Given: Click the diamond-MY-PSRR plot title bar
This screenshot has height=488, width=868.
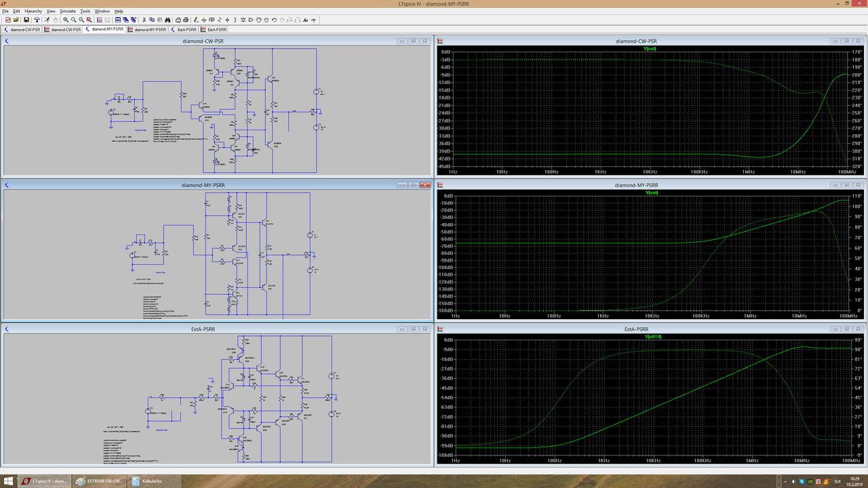Looking at the screenshot, I should pos(636,185).
